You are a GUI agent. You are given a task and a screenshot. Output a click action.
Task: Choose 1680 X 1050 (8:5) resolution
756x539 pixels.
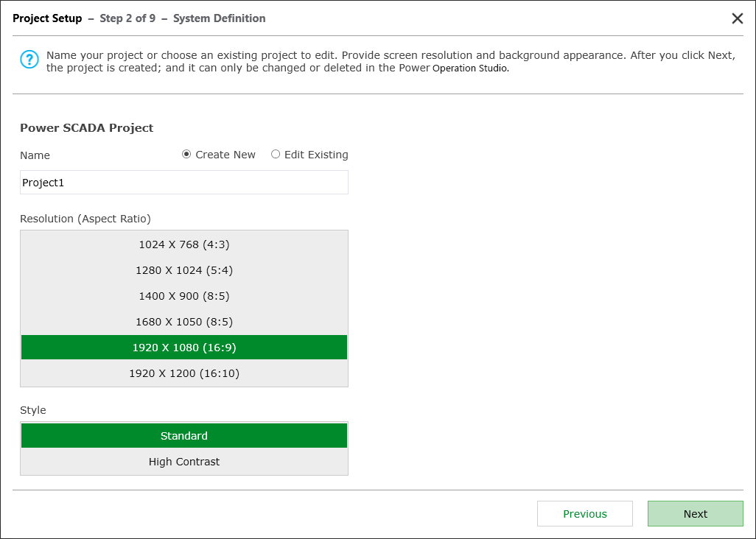[x=183, y=321]
